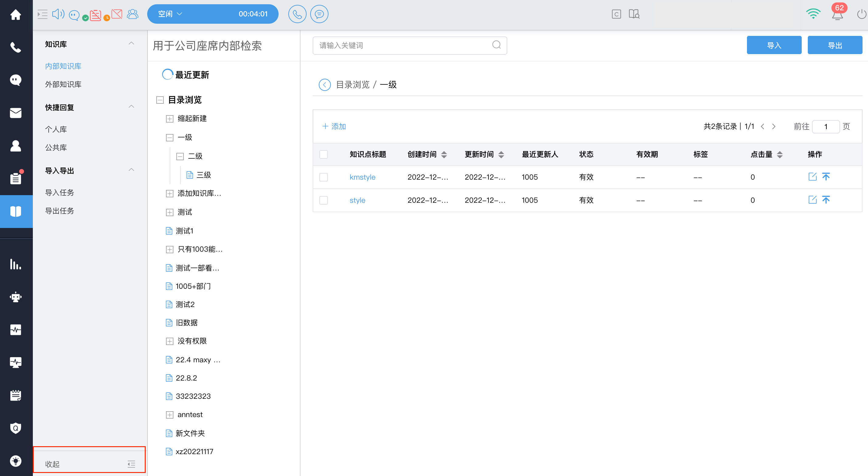The width and height of the screenshot is (868, 476).
Task: Click the back arrow beside 目录浏览 breadcrumb
Action: tap(324, 85)
